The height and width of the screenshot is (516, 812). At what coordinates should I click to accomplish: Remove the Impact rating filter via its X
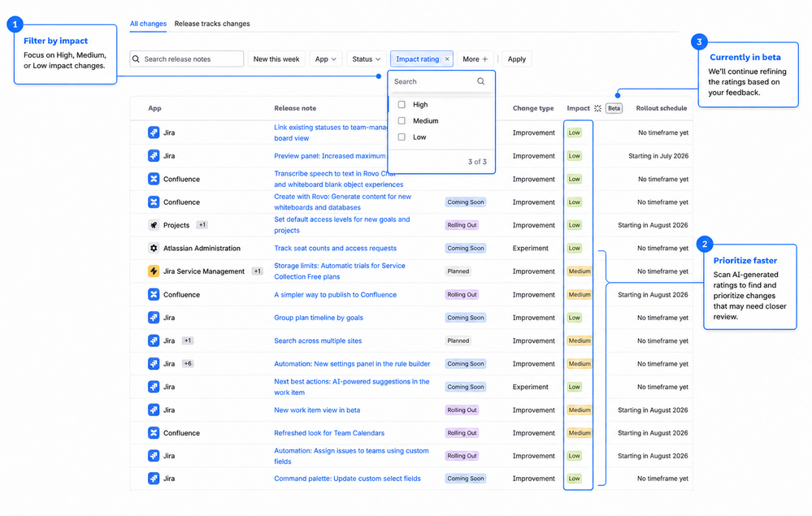click(x=447, y=59)
